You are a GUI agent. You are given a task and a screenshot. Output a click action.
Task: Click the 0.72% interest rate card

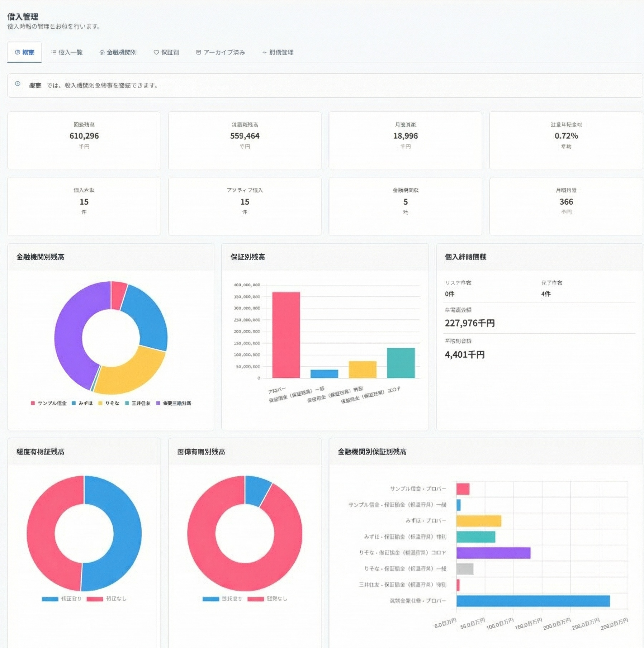coord(566,140)
